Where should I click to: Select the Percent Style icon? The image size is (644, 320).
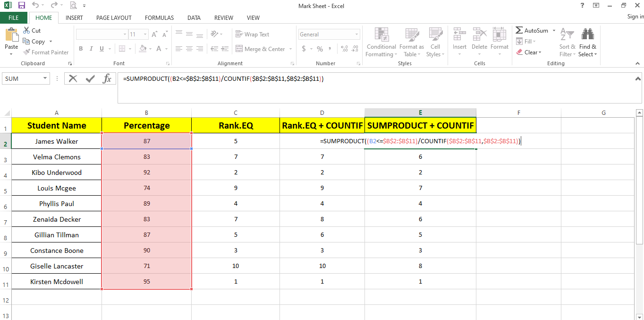pos(319,48)
